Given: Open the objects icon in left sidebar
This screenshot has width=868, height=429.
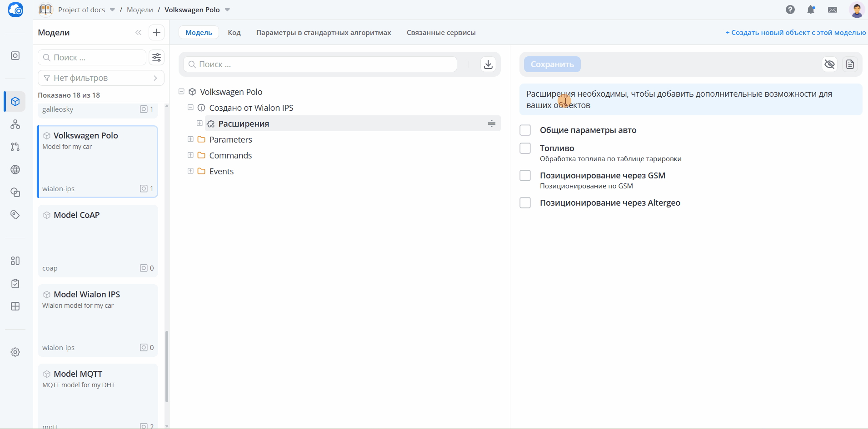Looking at the screenshot, I should [15, 56].
